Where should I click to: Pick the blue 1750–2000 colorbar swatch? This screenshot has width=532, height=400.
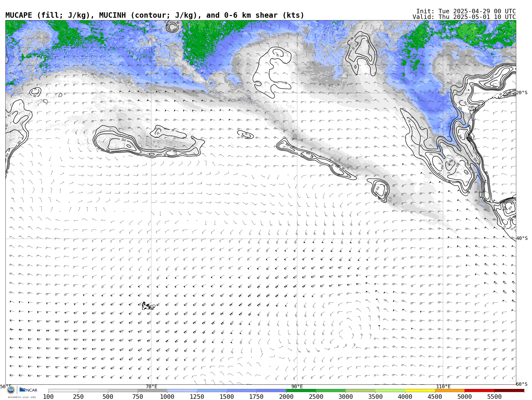(271, 391)
